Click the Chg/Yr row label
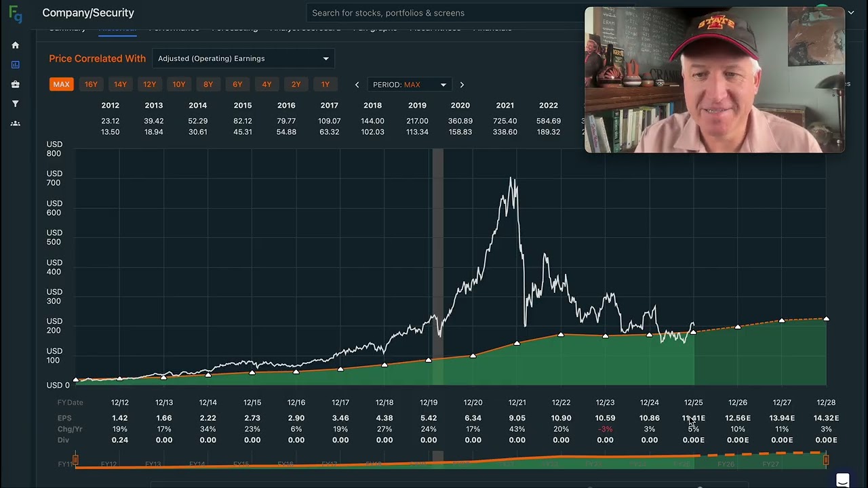This screenshot has width=868, height=488. point(69,429)
